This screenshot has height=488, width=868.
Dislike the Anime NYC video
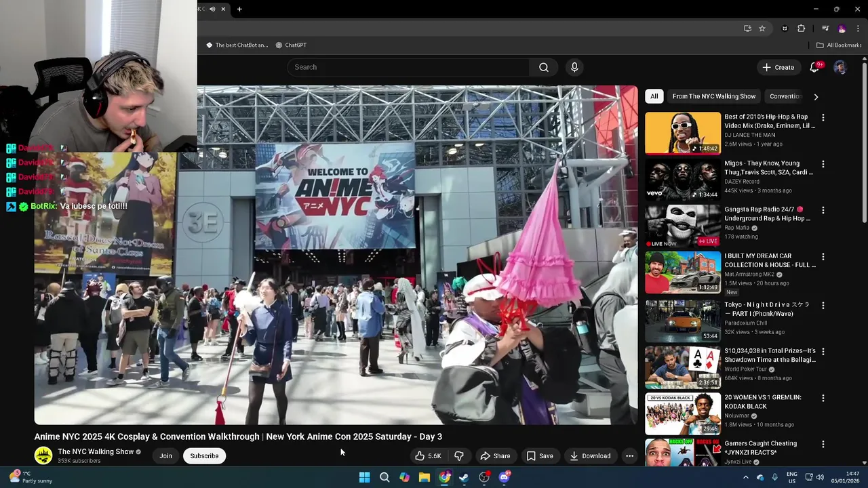pyautogui.click(x=459, y=456)
